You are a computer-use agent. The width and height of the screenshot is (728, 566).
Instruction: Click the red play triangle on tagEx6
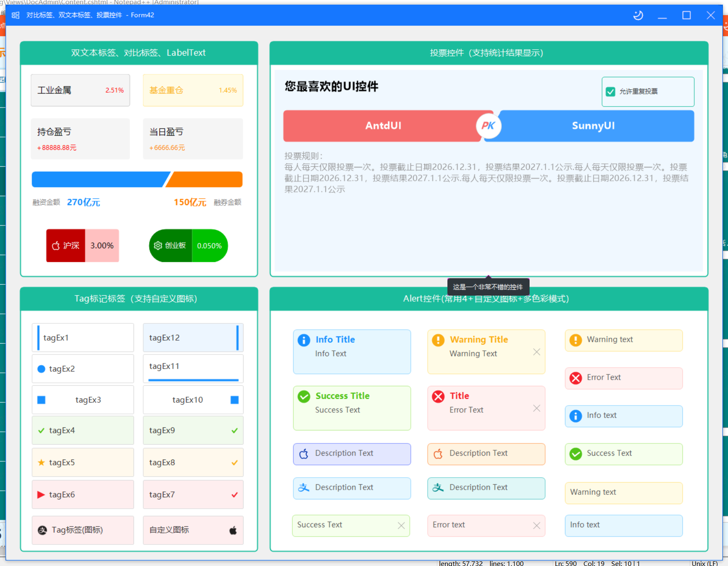pyautogui.click(x=41, y=494)
